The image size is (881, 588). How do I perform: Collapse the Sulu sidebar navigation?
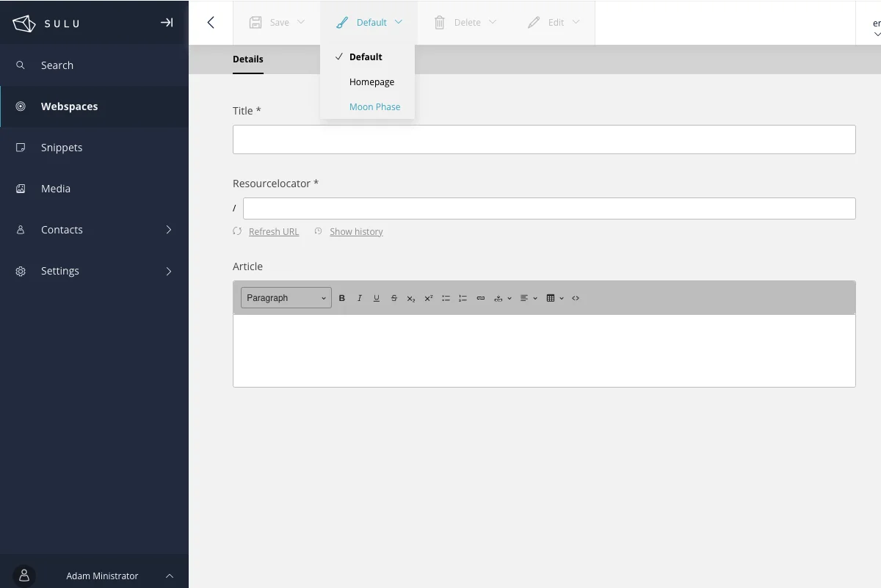[x=167, y=23]
